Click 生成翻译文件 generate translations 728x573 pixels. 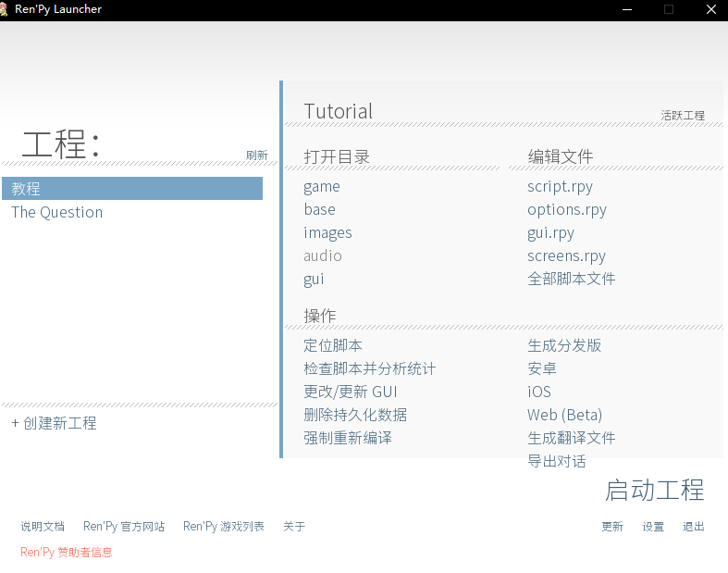pos(571,438)
